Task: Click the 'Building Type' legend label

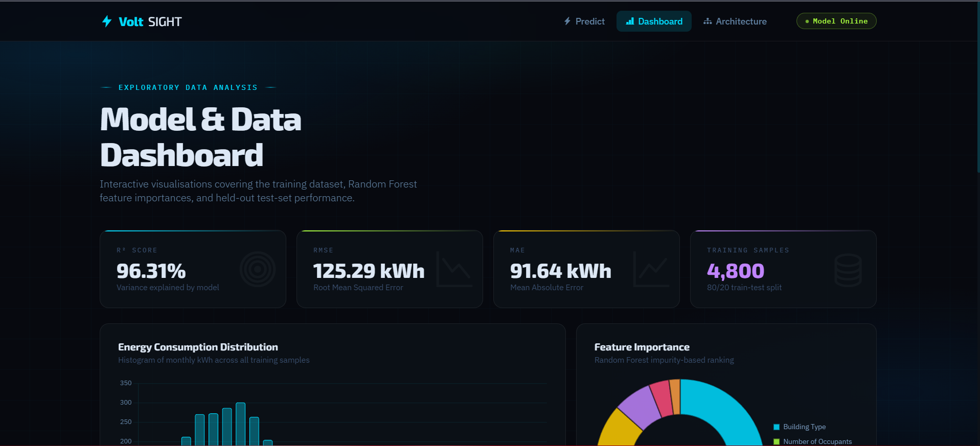Action: [x=804, y=427]
